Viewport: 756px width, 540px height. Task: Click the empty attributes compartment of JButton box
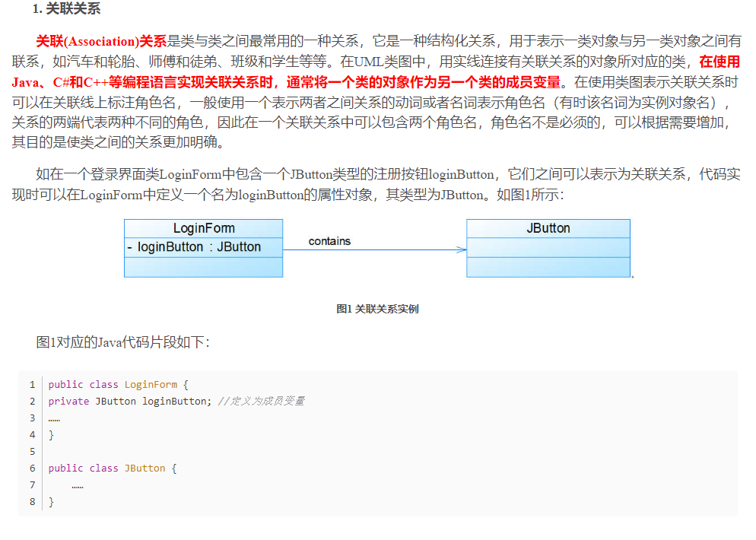(x=548, y=247)
